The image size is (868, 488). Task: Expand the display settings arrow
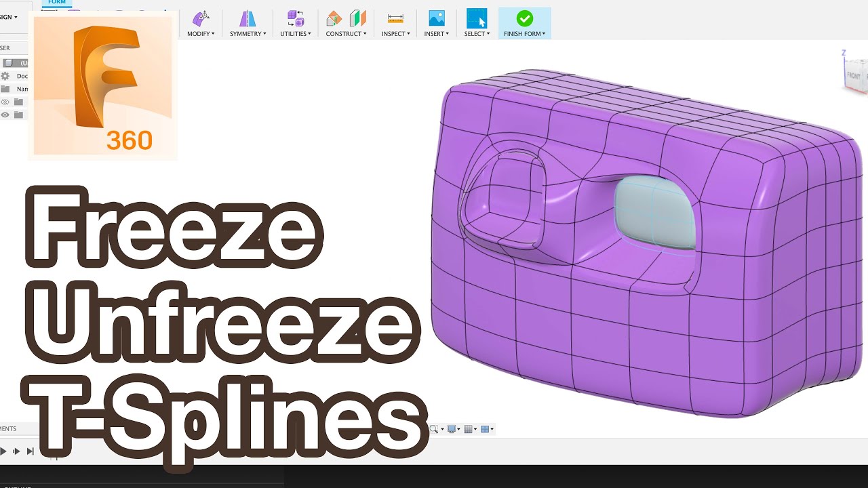pyautogui.click(x=459, y=430)
